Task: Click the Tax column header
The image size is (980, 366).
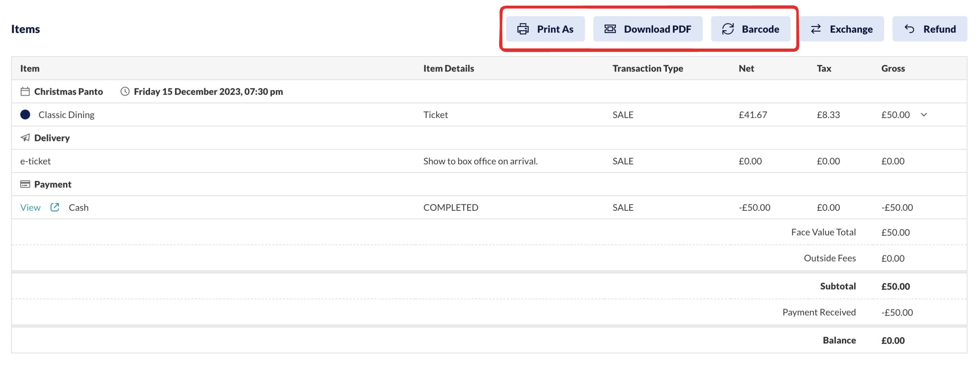Action: (x=824, y=68)
